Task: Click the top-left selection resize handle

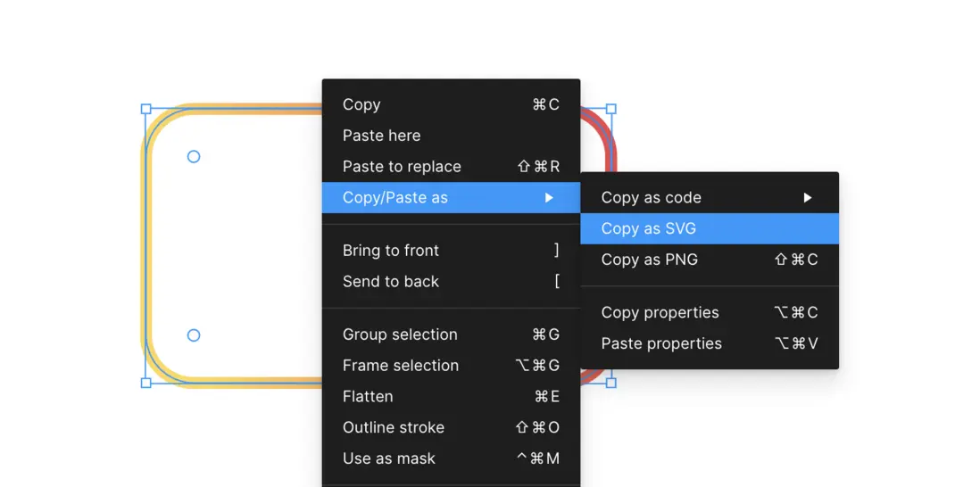Action: 146,110
